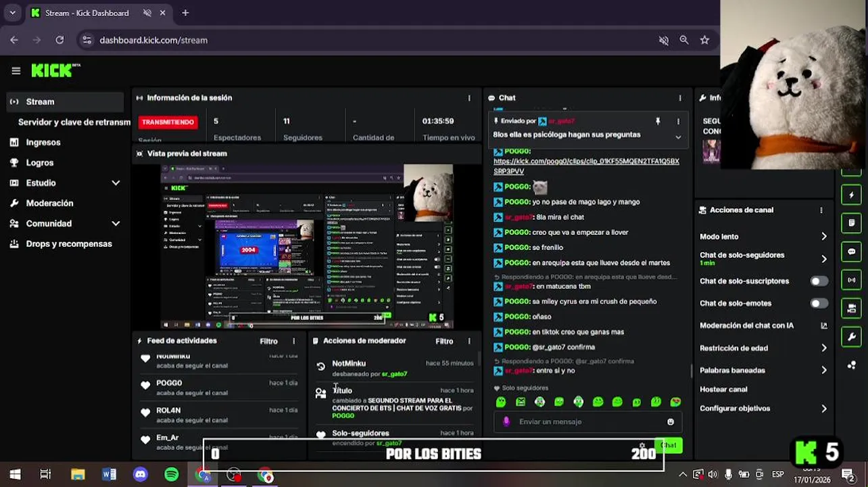Open Restricción de edad chevron
This screenshot has height=487, width=868.
pos(824,348)
